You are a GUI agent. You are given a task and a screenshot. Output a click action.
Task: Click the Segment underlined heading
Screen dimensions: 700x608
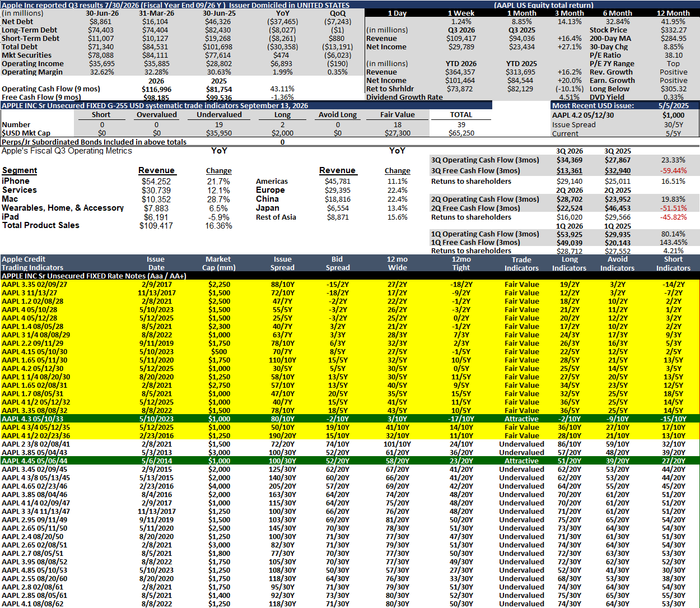click(x=20, y=171)
